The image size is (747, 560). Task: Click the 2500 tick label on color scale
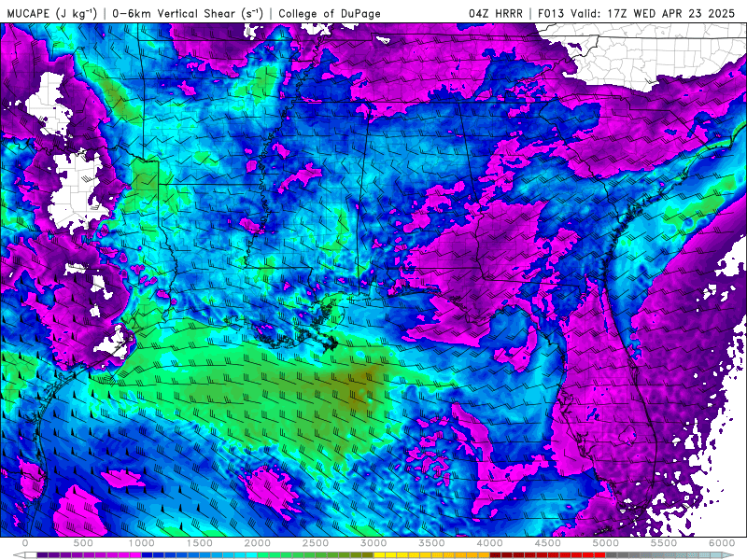pyautogui.click(x=316, y=543)
